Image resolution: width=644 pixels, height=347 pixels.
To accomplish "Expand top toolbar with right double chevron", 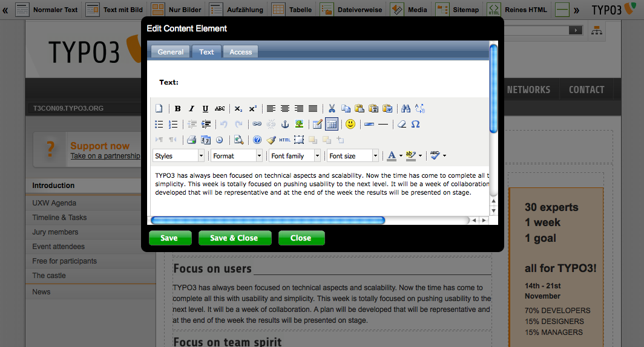I will [x=577, y=10].
